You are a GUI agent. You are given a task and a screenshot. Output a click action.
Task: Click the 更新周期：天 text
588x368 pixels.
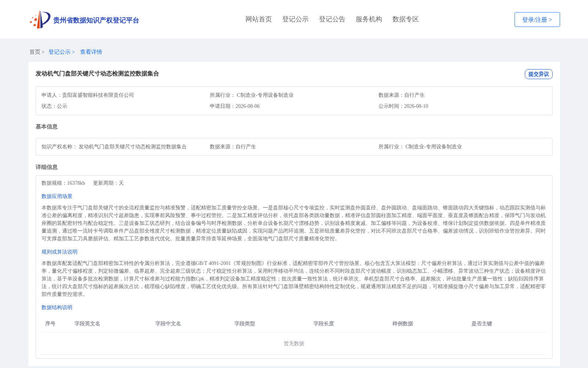click(x=108, y=183)
